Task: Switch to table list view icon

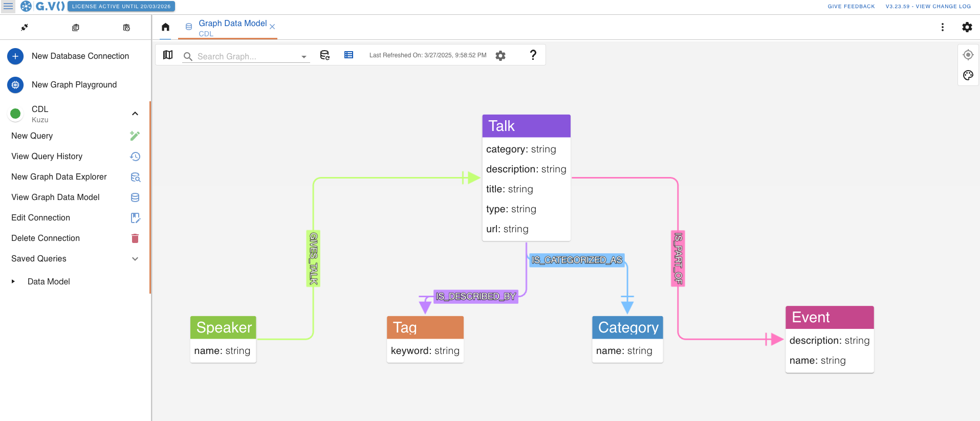Action: (x=349, y=55)
